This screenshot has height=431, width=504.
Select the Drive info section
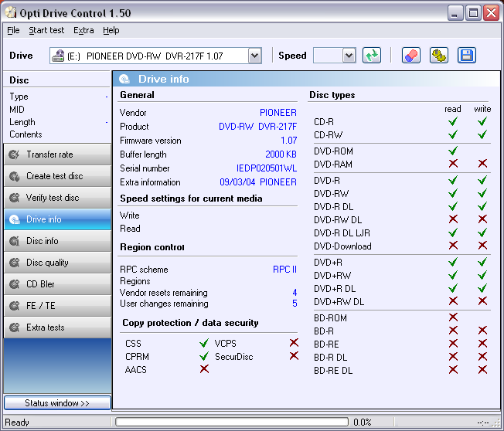tap(57, 219)
